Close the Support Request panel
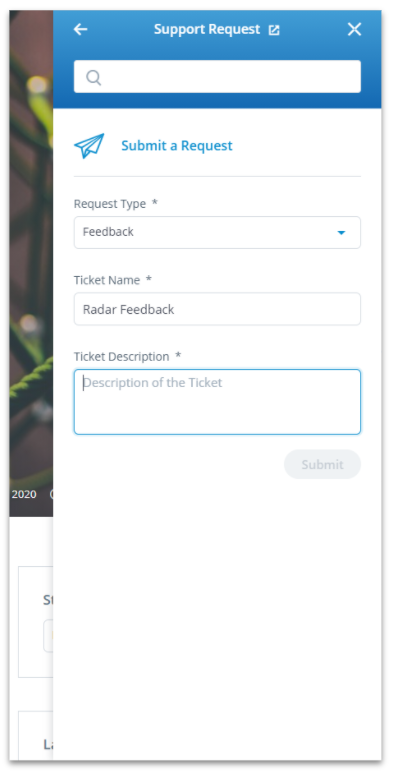The height and width of the screenshot is (776, 397). pos(354,30)
